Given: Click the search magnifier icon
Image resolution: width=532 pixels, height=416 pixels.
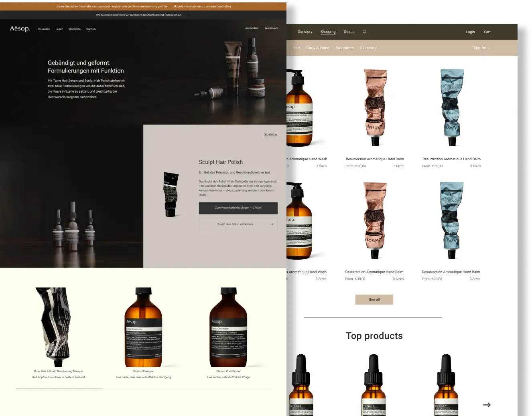Looking at the screenshot, I should click(x=364, y=32).
